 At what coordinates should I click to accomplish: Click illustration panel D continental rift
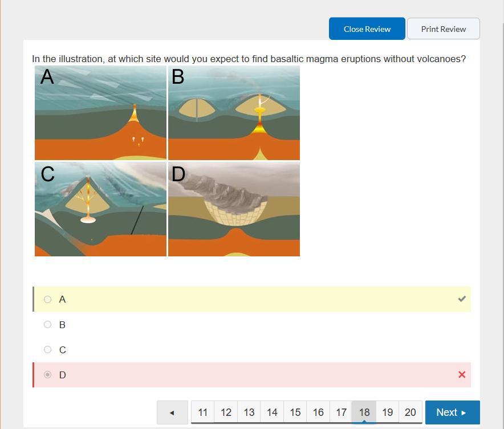(x=234, y=209)
